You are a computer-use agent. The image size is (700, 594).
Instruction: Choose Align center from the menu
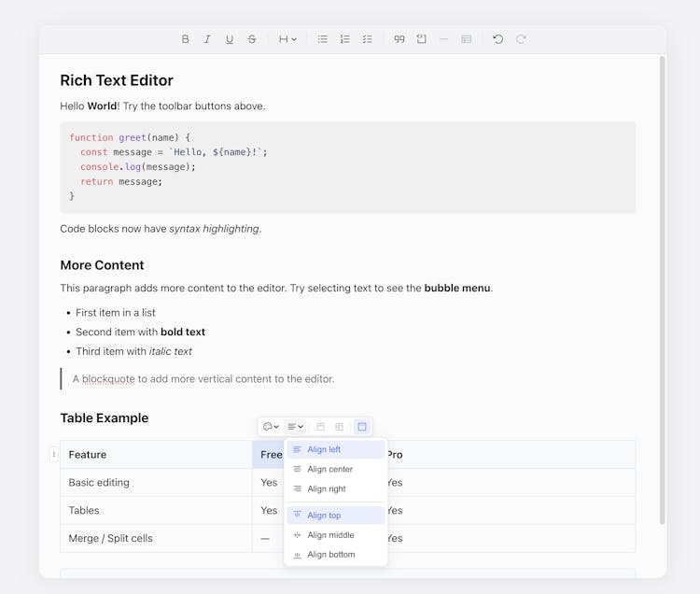click(330, 469)
